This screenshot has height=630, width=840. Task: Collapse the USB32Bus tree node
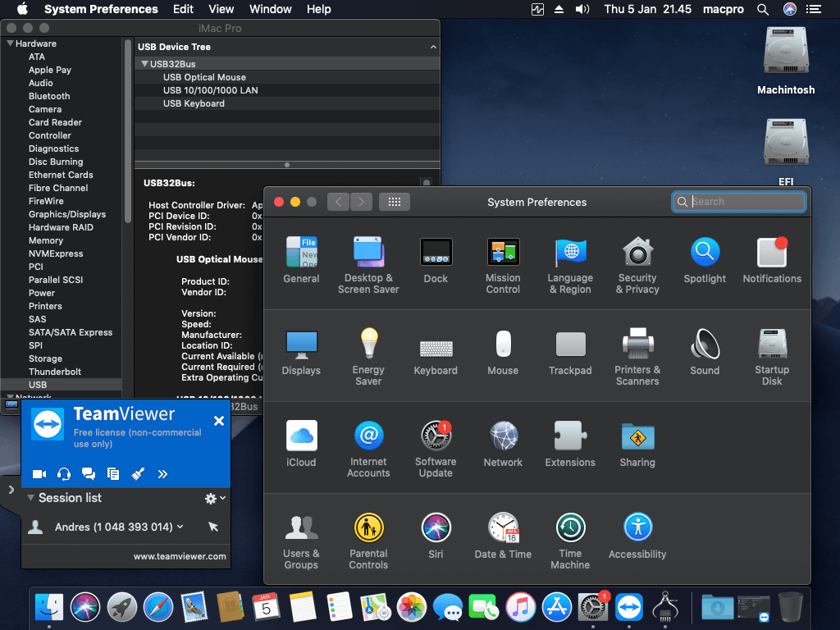point(144,64)
